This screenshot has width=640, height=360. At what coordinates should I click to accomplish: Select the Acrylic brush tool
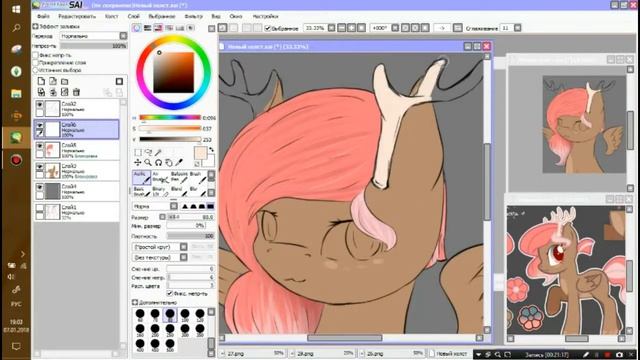[x=142, y=177]
